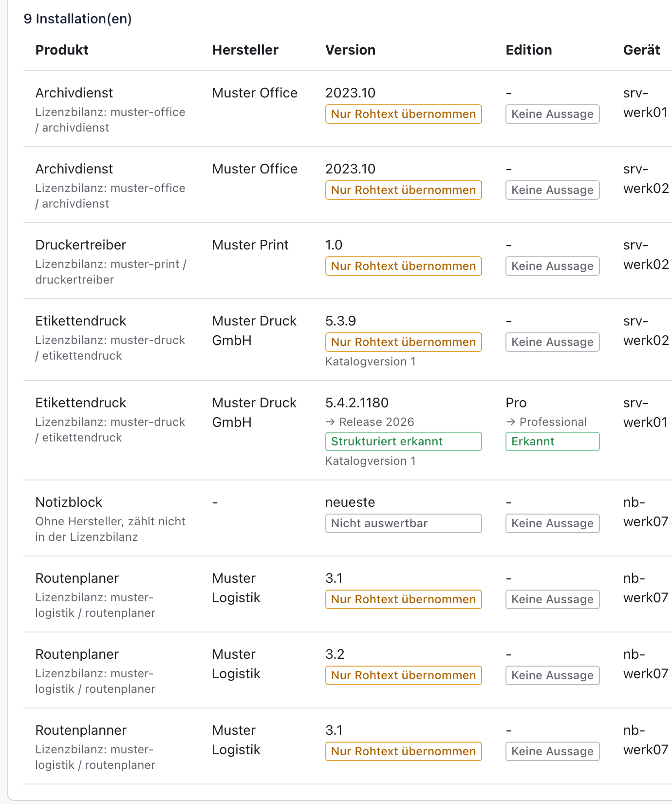Click the version 1.0 of Druckertreiber
The image size is (672, 804).
point(334,245)
